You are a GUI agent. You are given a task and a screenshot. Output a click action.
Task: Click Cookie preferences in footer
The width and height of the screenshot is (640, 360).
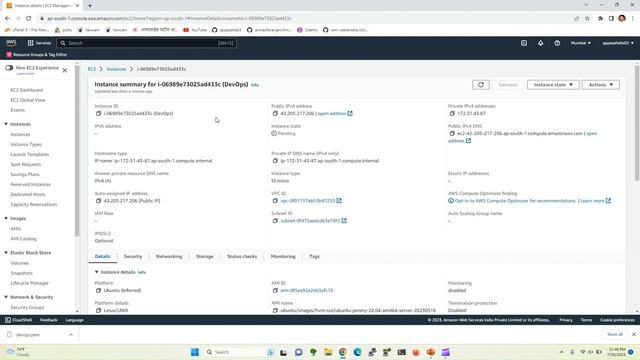pos(617,320)
